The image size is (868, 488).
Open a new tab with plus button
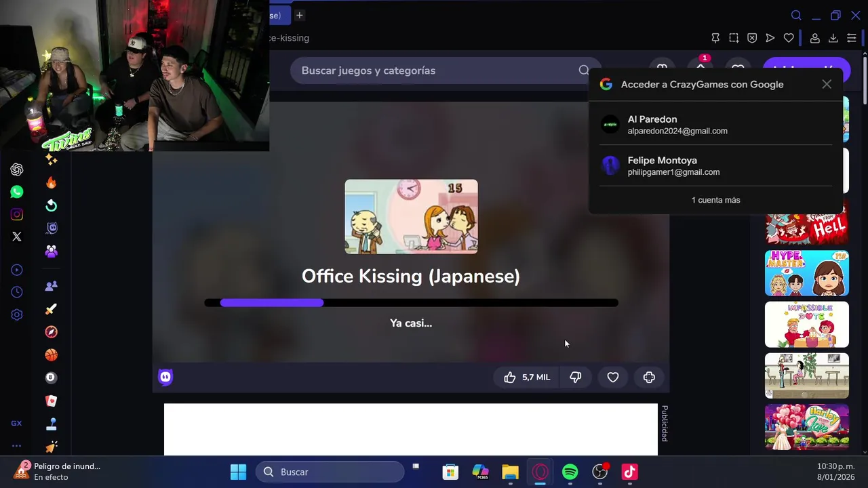(x=299, y=15)
